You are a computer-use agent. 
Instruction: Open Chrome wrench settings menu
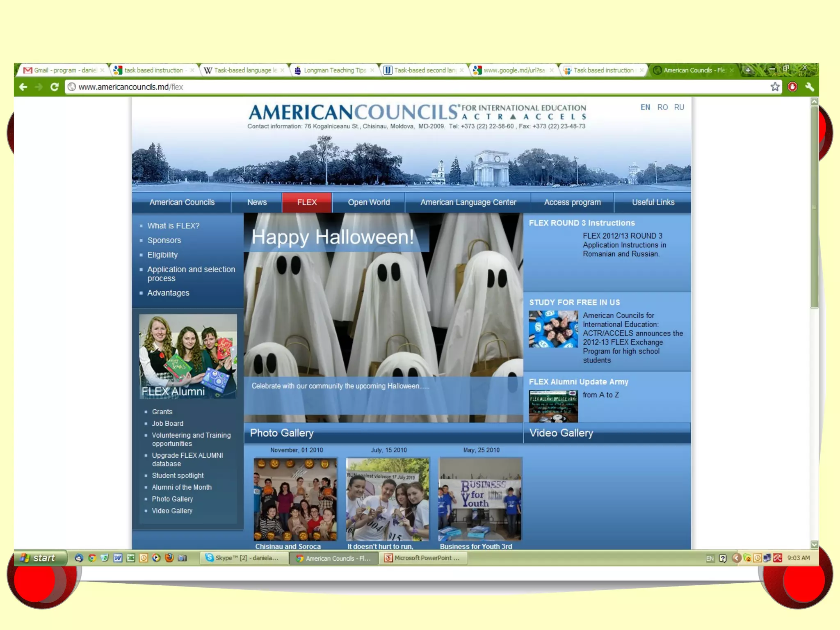tap(809, 87)
